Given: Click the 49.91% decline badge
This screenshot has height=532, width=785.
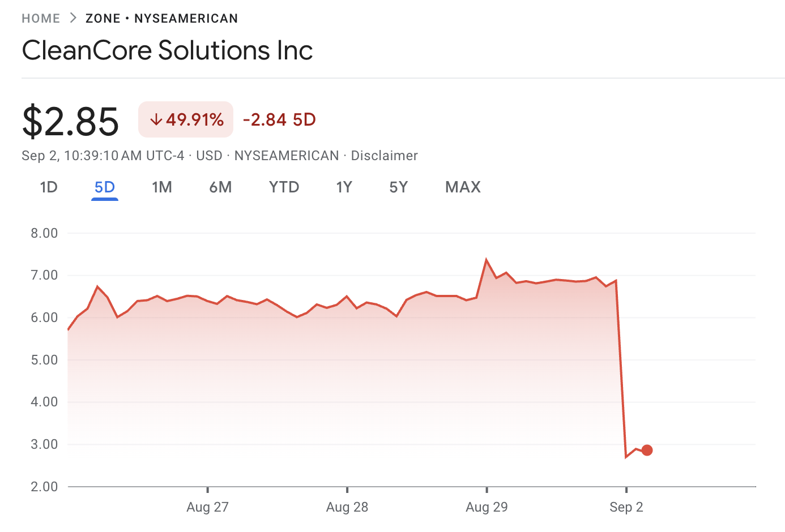Looking at the screenshot, I should [x=185, y=119].
